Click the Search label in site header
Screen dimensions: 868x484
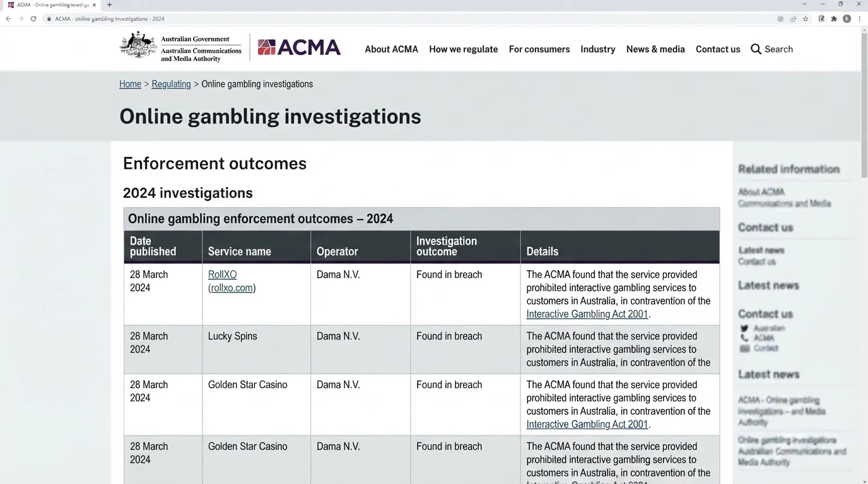[778, 49]
